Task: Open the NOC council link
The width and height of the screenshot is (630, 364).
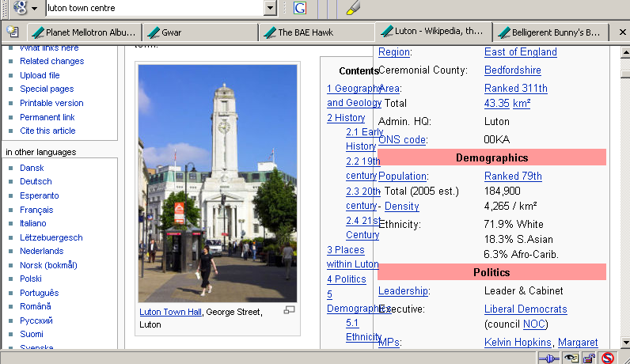Action: [x=534, y=324]
